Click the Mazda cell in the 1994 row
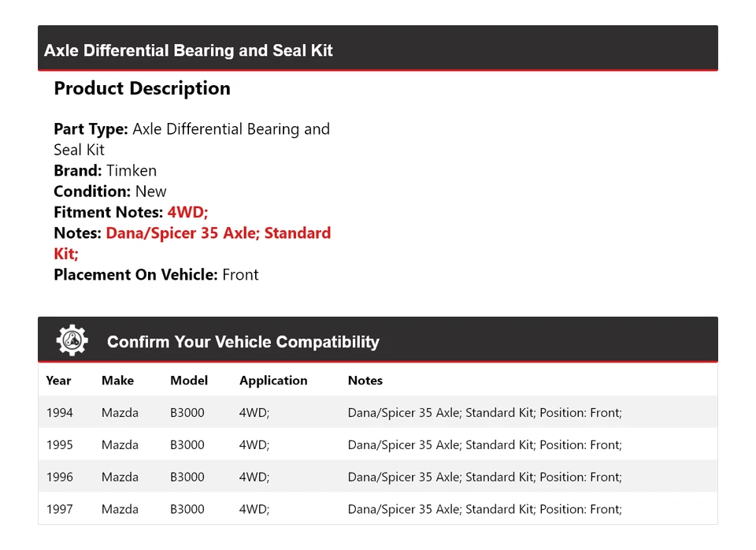 pos(120,413)
